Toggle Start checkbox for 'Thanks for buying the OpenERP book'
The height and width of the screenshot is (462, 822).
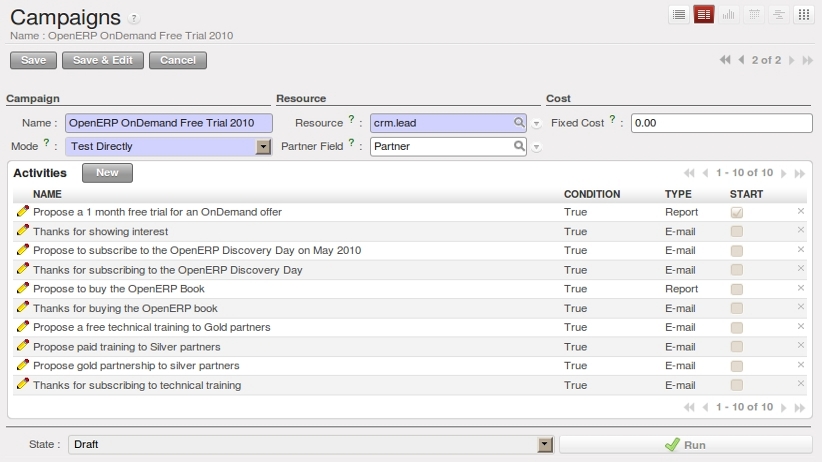point(737,308)
